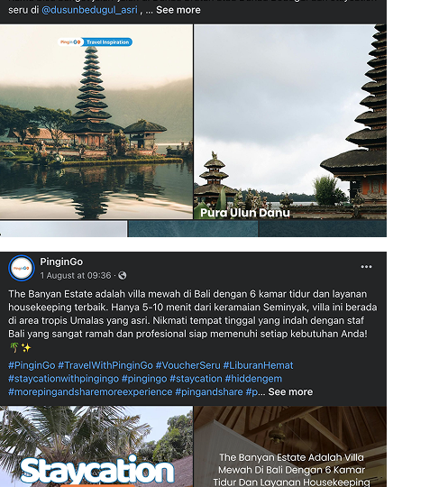Open the @dusunbedugul_asri mention
This screenshot has width=448, height=487.
89,10
